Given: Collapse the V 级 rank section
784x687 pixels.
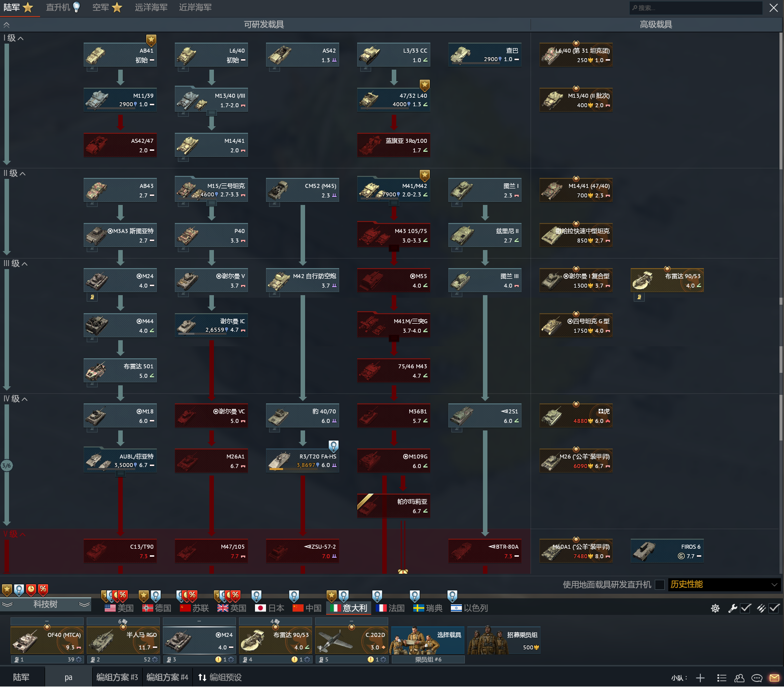Looking at the screenshot, I should (x=15, y=534).
